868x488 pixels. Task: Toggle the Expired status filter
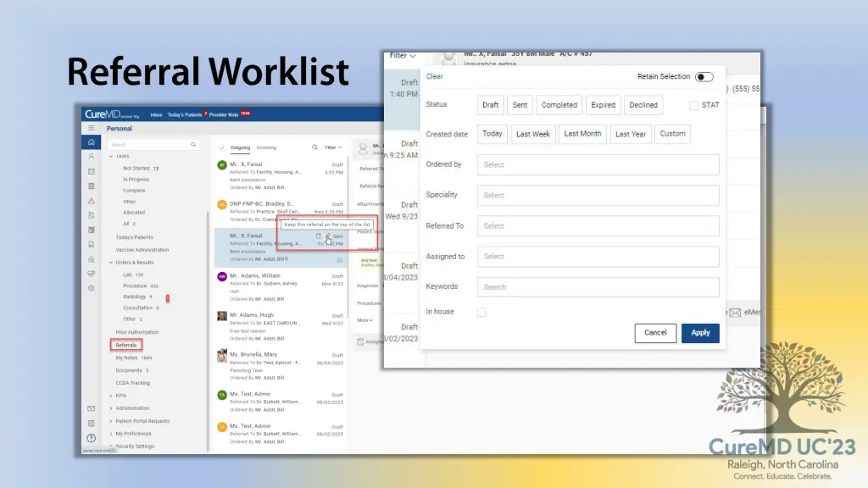coord(603,104)
